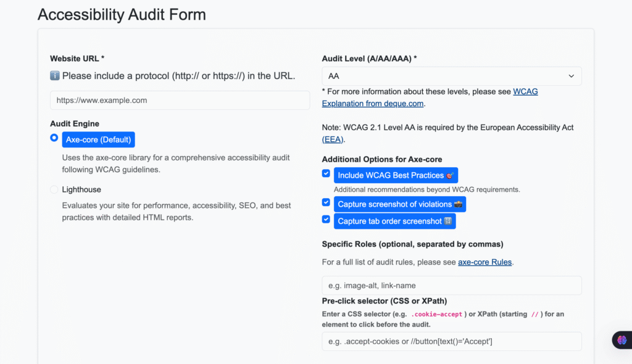Open the axe-core Rules link
632x364 pixels.
(485, 262)
